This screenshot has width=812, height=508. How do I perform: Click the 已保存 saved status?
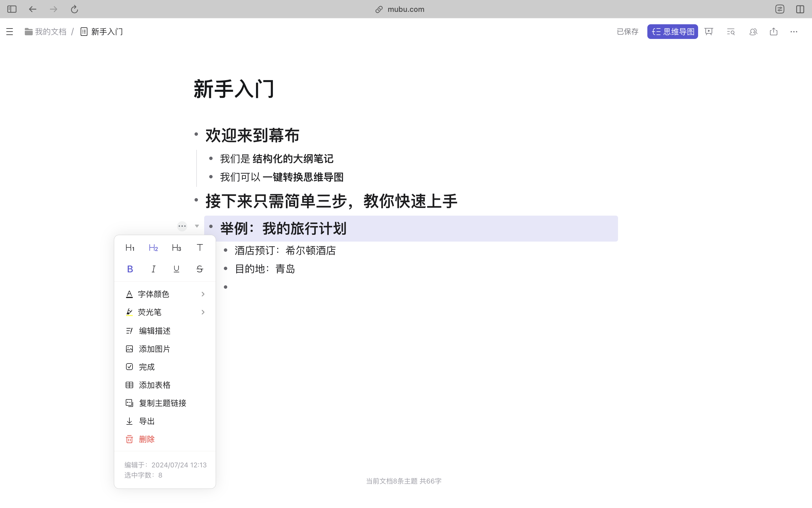(x=627, y=32)
